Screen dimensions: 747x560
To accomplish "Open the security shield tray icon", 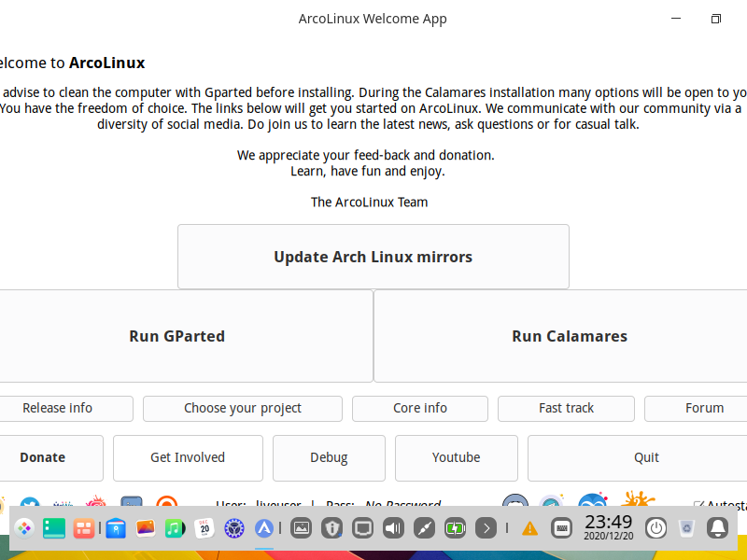I will [332, 528].
